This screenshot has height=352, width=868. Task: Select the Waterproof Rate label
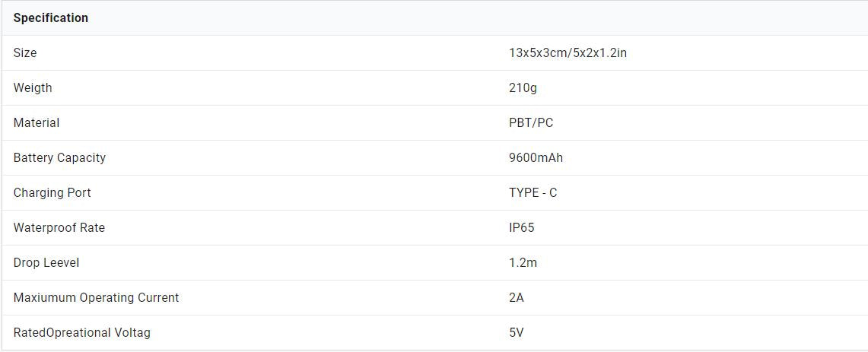click(59, 227)
